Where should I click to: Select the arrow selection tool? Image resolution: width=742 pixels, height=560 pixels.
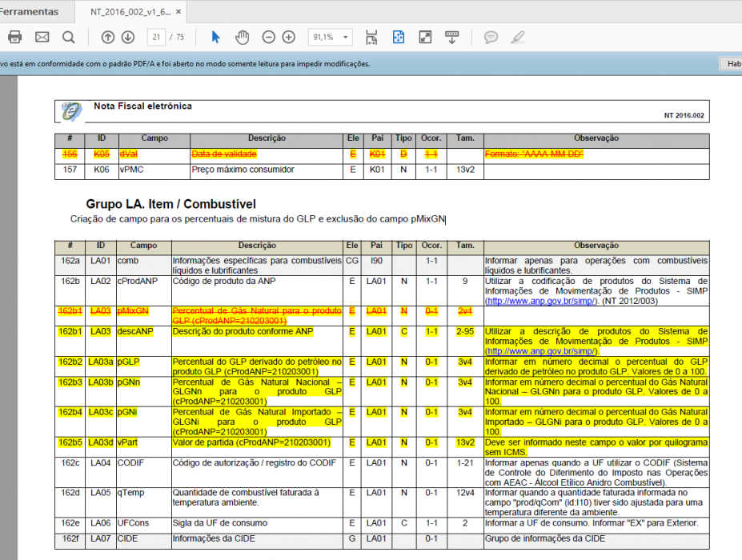tap(215, 37)
